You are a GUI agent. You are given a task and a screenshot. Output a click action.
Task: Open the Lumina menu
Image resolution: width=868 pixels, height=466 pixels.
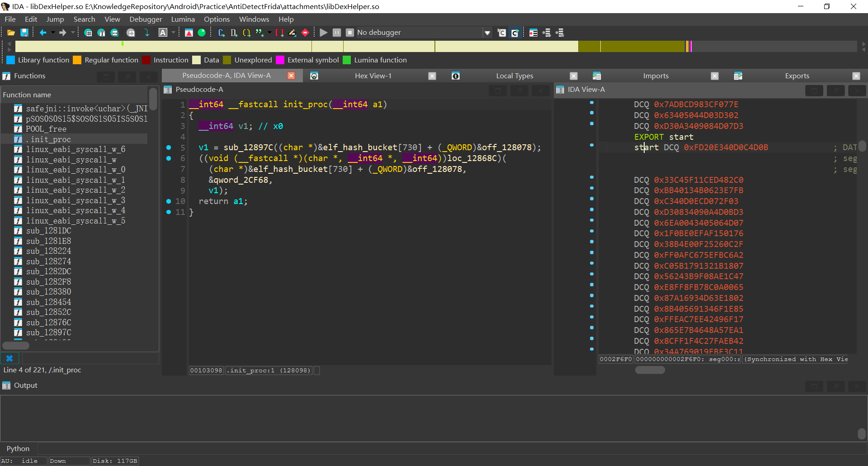tap(183, 19)
